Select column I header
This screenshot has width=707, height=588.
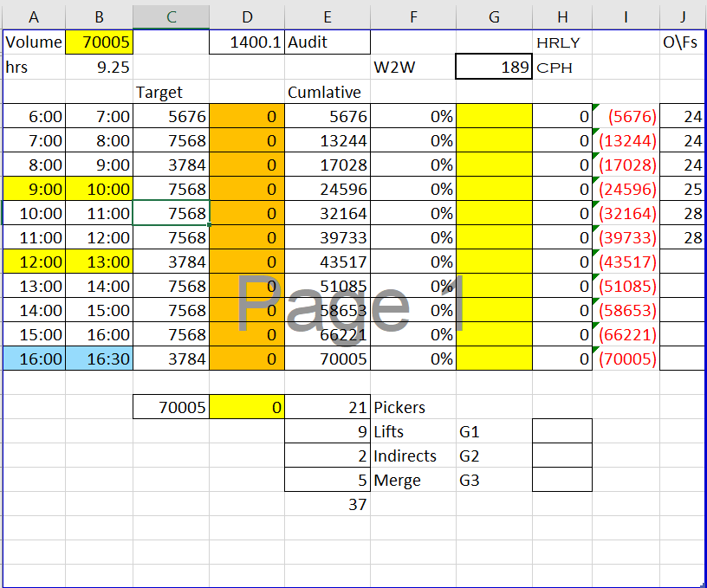(626, 17)
